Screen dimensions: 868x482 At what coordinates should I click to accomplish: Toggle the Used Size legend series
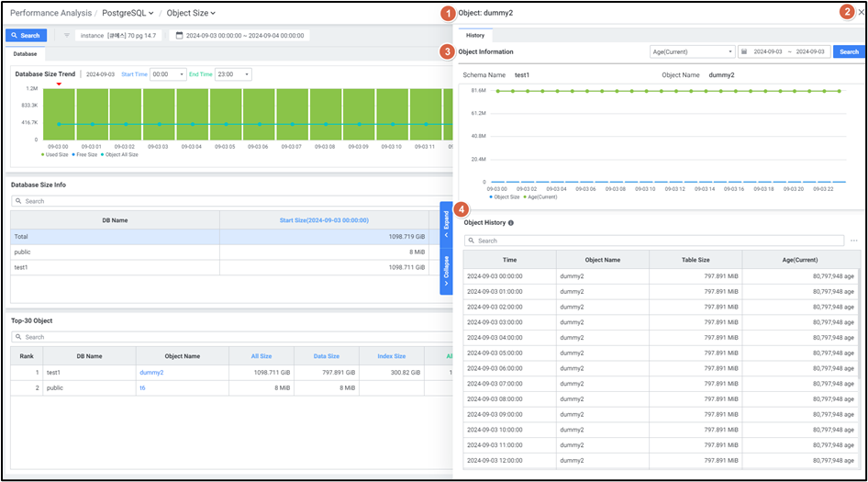pyautogui.click(x=55, y=154)
